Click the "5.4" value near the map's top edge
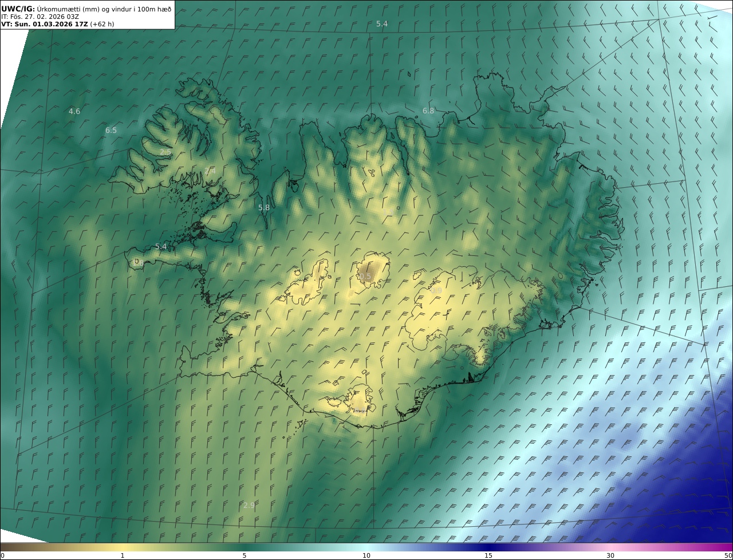The height and width of the screenshot is (560, 733). pos(382,23)
